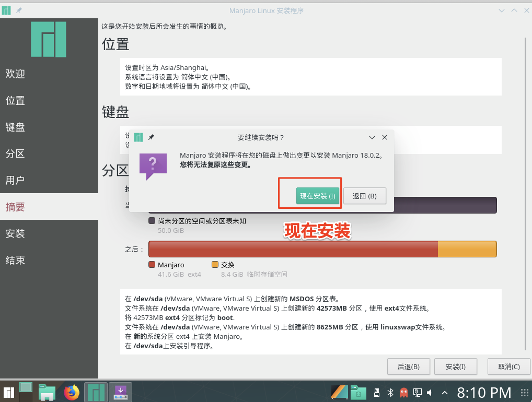Image resolution: width=532 pixels, height=402 pixels.
Task: Click the purple question mark dialog icon
Action: (x=153, y=166)
